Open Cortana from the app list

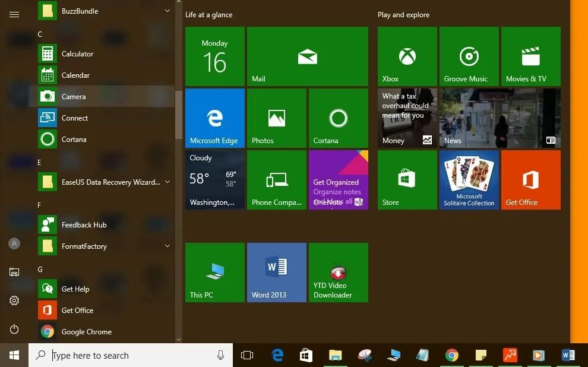(101, 139)
